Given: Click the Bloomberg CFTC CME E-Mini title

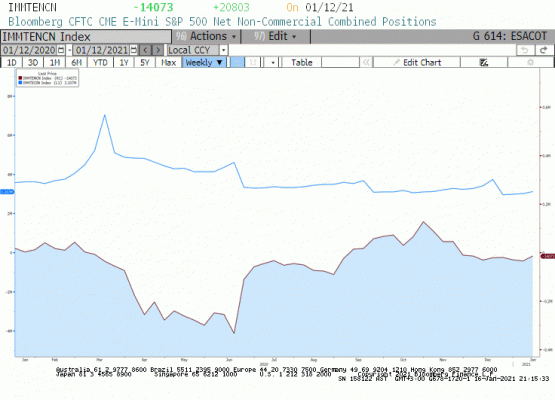Looking at the screenshot, I should (222, 22).
